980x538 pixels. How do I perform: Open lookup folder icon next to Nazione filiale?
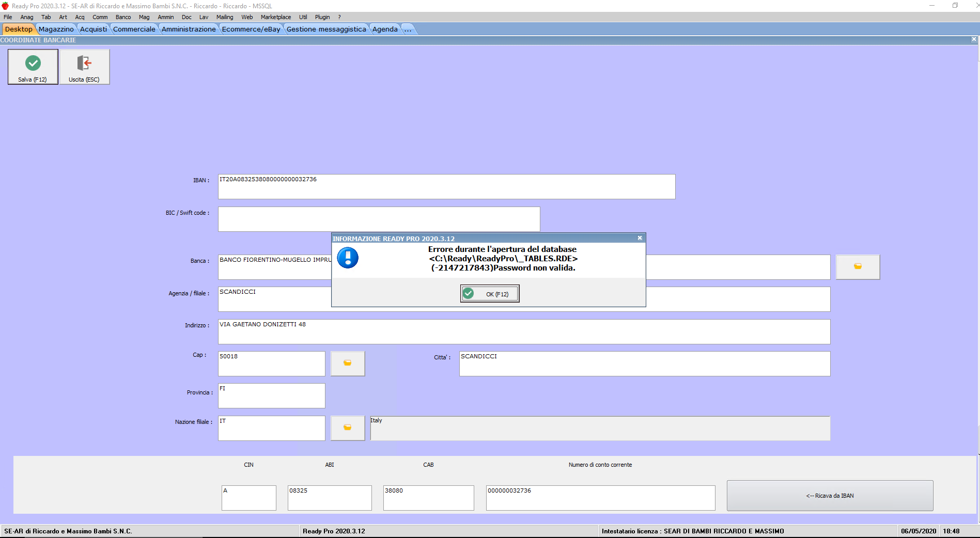[x=348, y=428]
